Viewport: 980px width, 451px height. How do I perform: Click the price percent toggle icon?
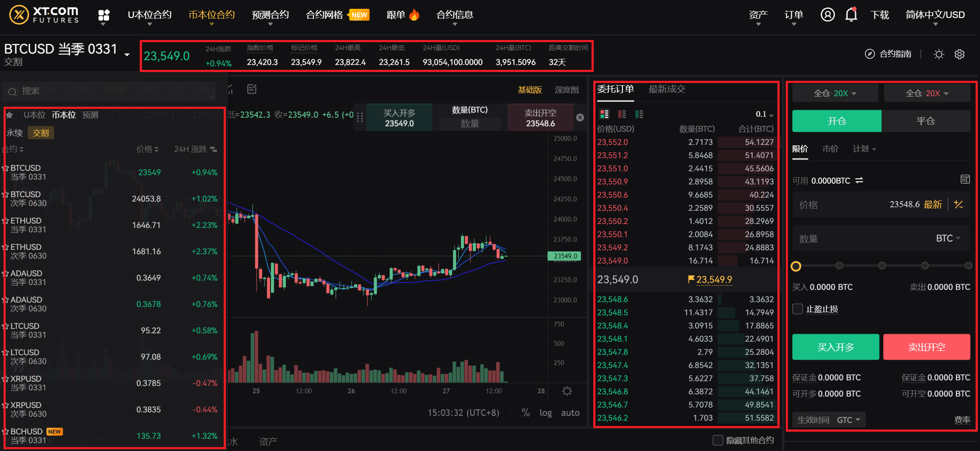click(958, 204)
